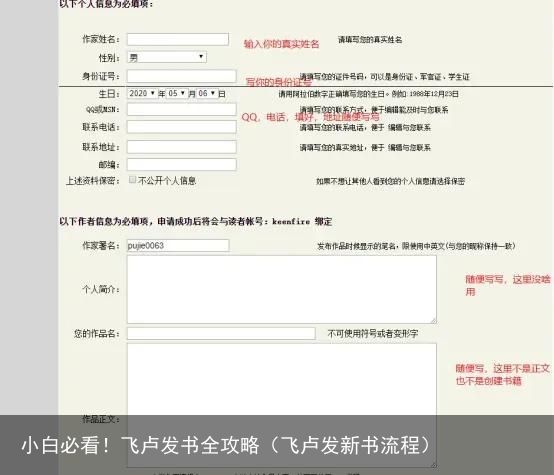Click the 性别 dropdown arrow icon
This screenshot has width=554, height=475.
pos(201,57)
